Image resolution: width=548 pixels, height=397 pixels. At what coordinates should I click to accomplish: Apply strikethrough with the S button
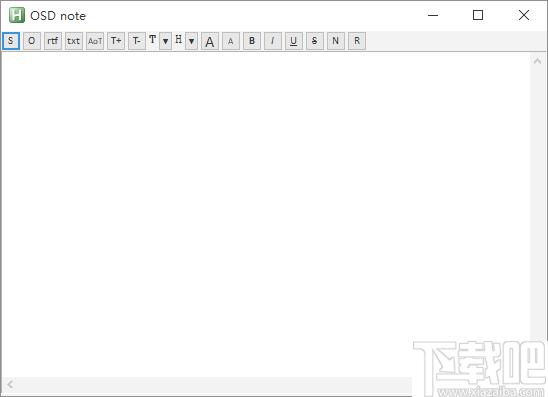tap(315, 41)
